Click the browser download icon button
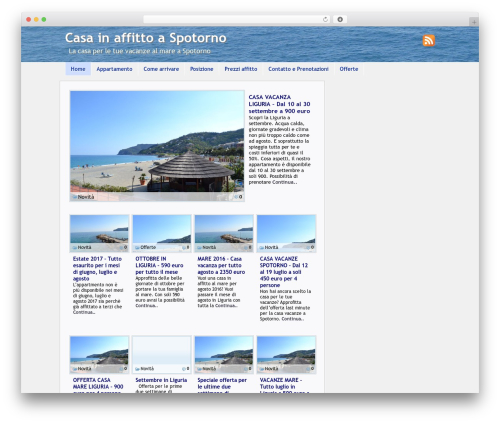This screenshot has width=500, height=423. coord(340,19)
